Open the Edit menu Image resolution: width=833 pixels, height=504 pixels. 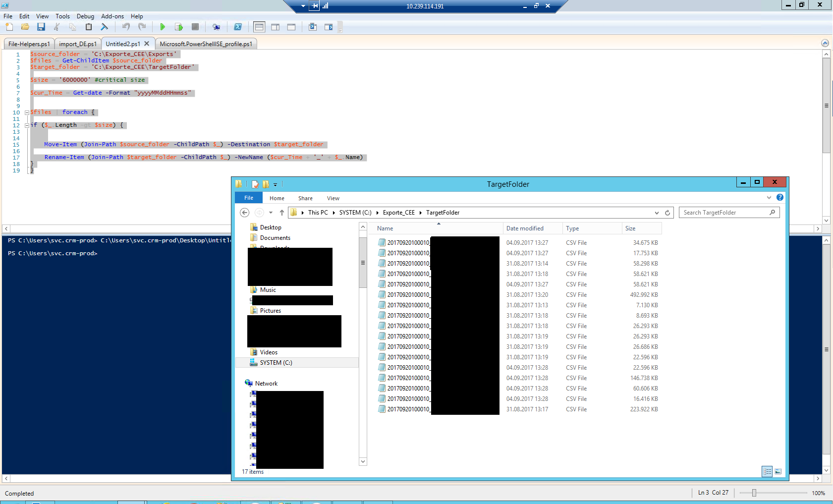click(24, 16)
